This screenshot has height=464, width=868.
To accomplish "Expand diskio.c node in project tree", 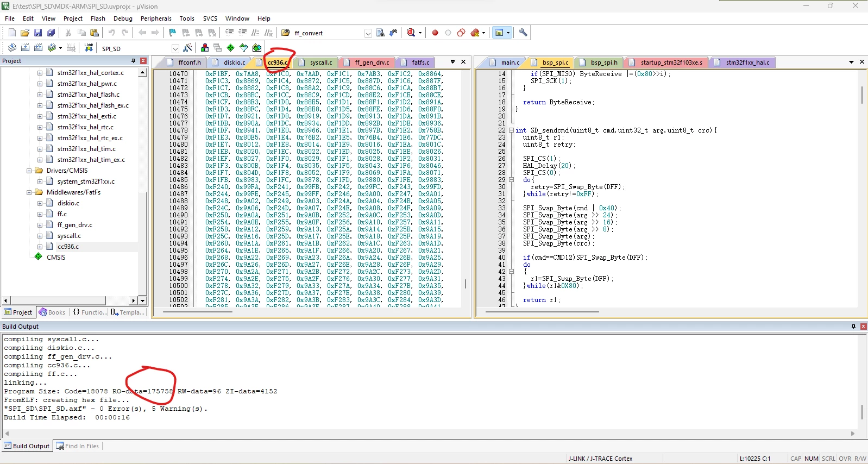I will coord(40,203).
